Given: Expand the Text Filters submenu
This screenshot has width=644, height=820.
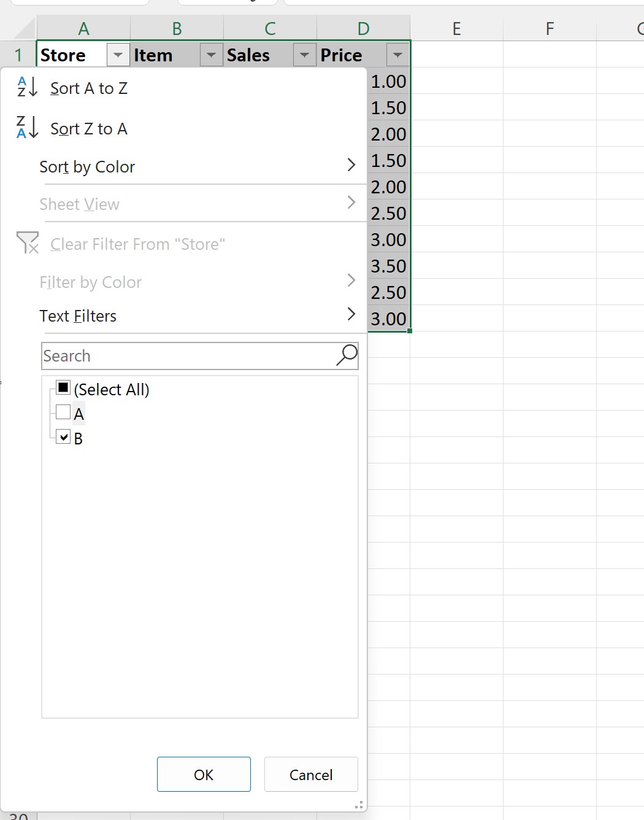Looking at the screenshot, I should [197, 315].
